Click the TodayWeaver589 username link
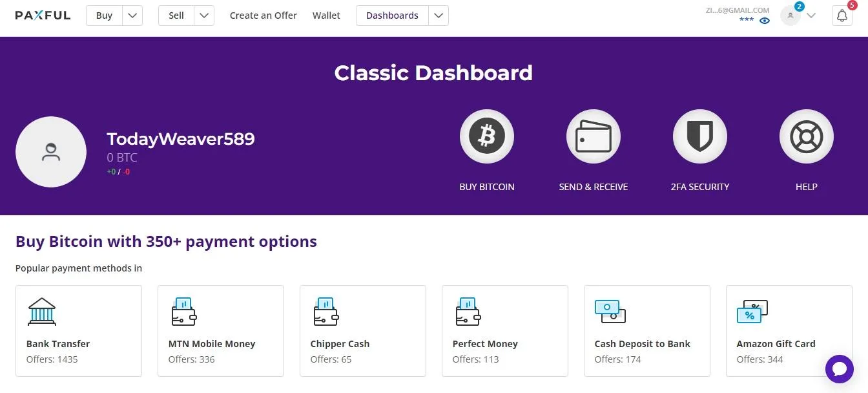868x393 pixels. (181, 139)
